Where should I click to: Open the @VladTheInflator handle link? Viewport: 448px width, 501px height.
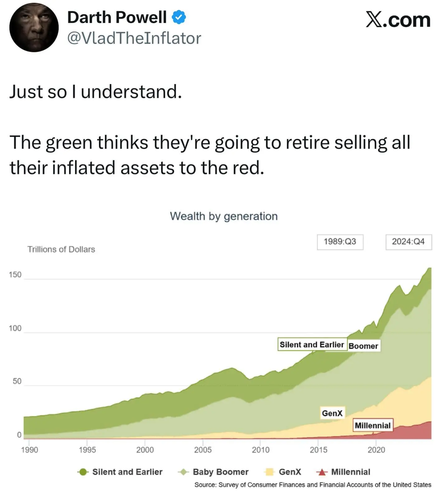click(134, 38)
